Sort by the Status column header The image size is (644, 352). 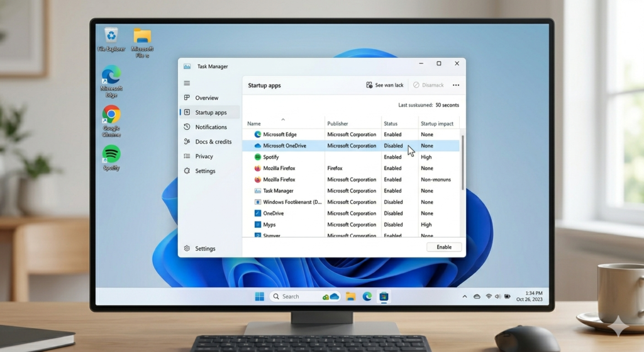coord(391,123)
